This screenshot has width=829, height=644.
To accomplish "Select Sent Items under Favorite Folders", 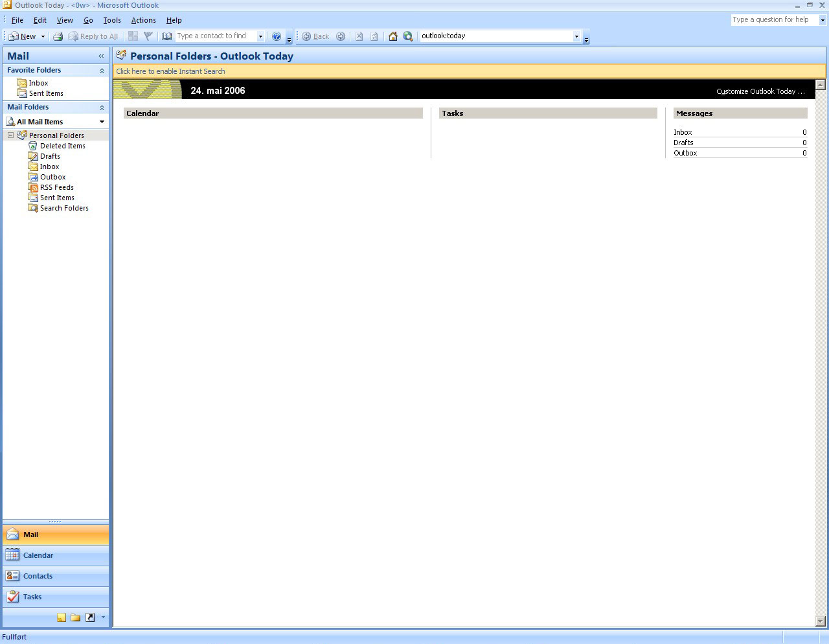I will point(40,93).
